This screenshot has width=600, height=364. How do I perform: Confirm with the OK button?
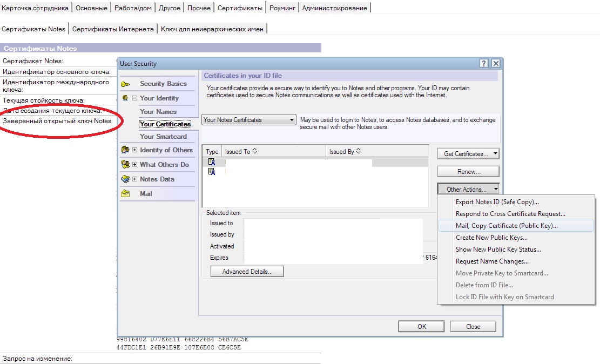(x=421, y=327)
